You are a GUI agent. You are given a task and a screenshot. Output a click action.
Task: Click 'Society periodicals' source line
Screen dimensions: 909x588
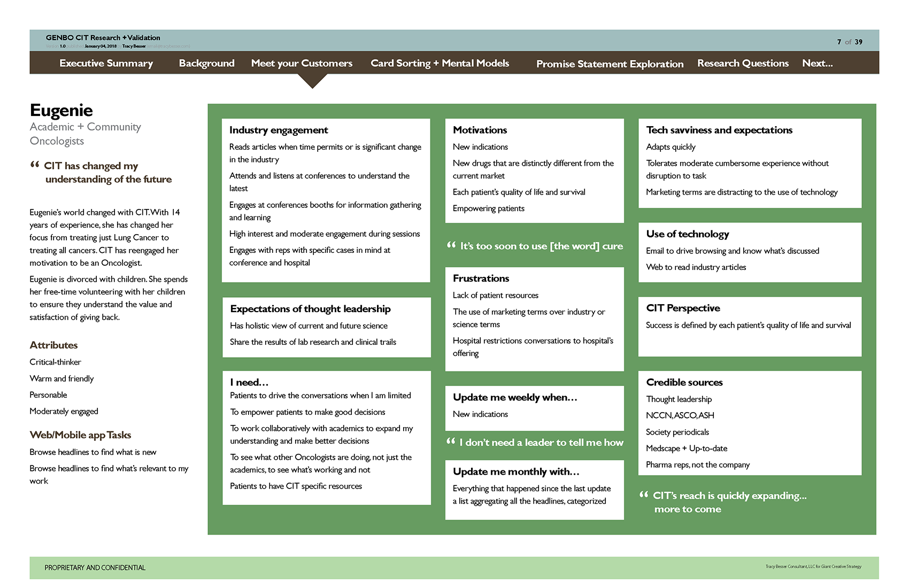tap(677, 432)
